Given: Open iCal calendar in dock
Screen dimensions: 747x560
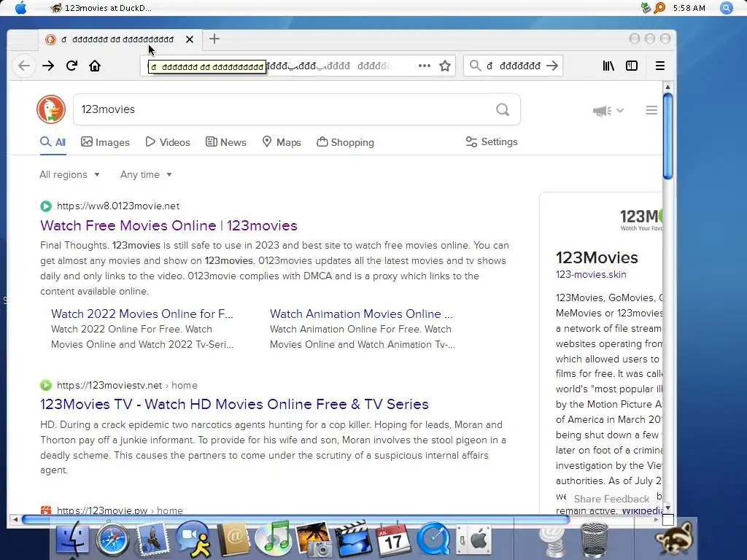Looking at the screenshot, I should point(393,540).
